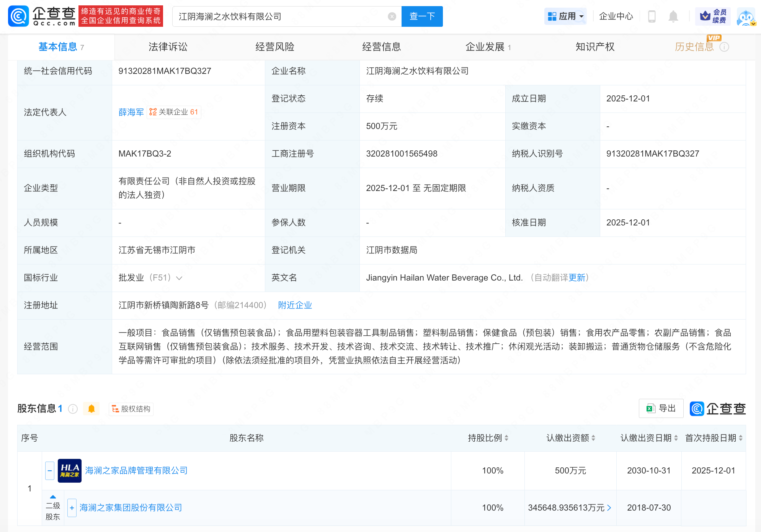Viewport: 761px width, 532px height.
Task: Open the user avatar profile
Action: pos(746,17)
